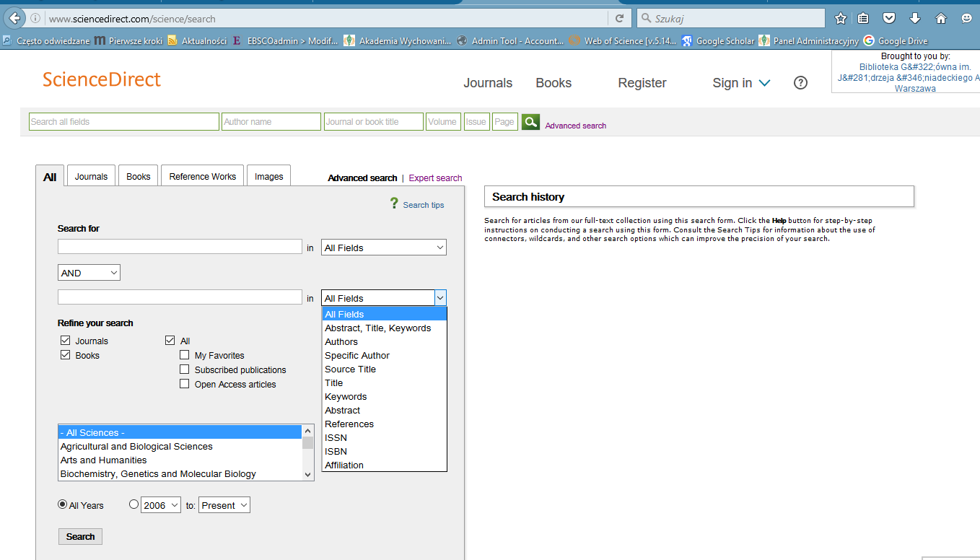
Task: Switch to the Books tab
Action: click(x=139, y=176)
